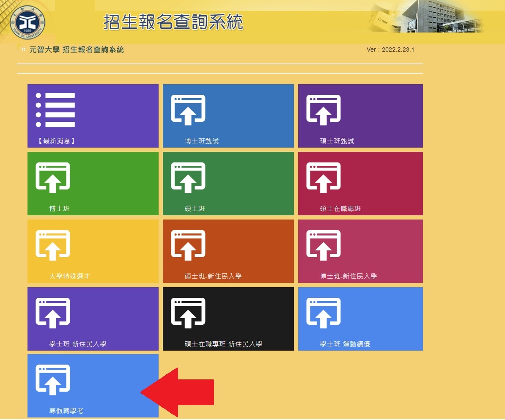Click the upload icon on 學士班-新住民入學 tile
The width and height of the screenshot is (505, 420).
[53, 313]
